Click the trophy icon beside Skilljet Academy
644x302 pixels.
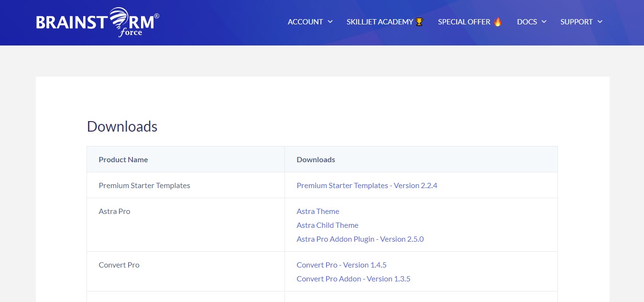[418, 22]
